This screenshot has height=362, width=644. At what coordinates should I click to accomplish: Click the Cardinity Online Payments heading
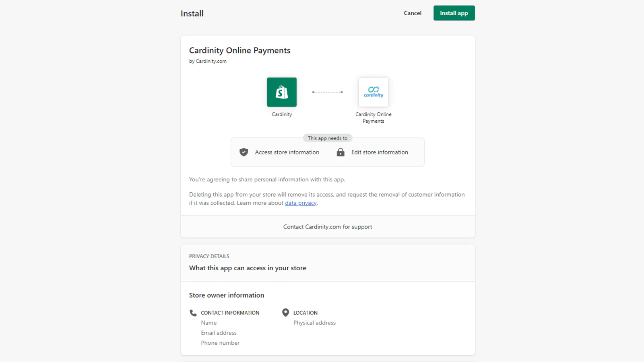tap(240, 50)
